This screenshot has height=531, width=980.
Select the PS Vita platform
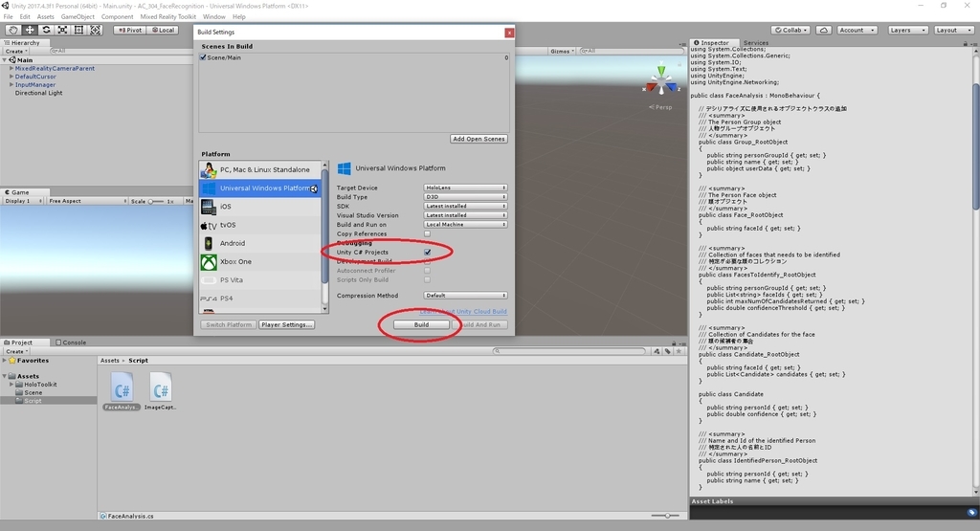[x=259, y=280]
